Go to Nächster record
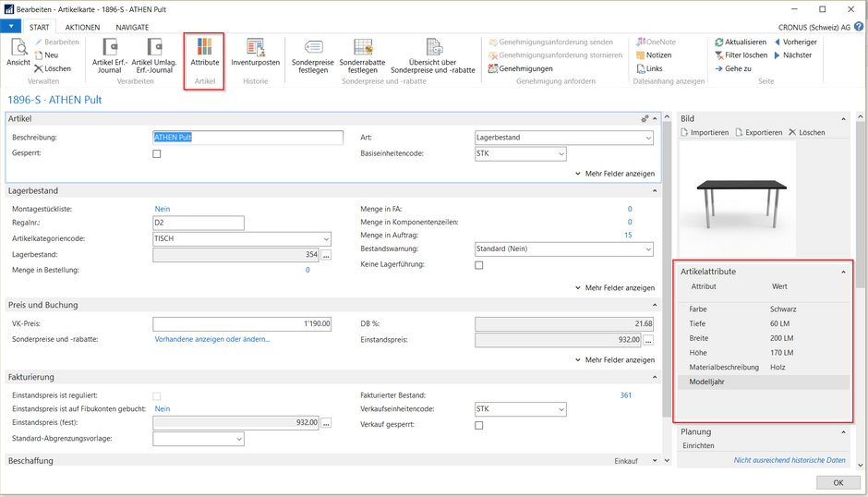Image resolution: width=868 pixels, height=497 pixels. (792, 55)
